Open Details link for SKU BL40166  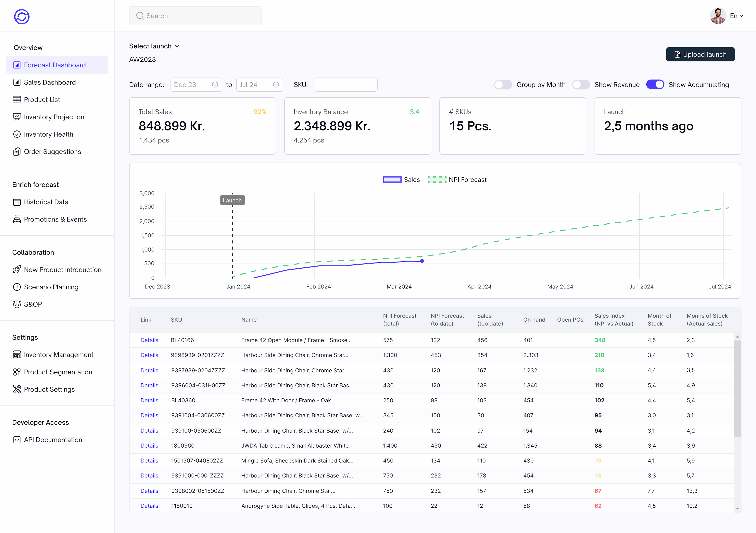[x=149, y=340]
